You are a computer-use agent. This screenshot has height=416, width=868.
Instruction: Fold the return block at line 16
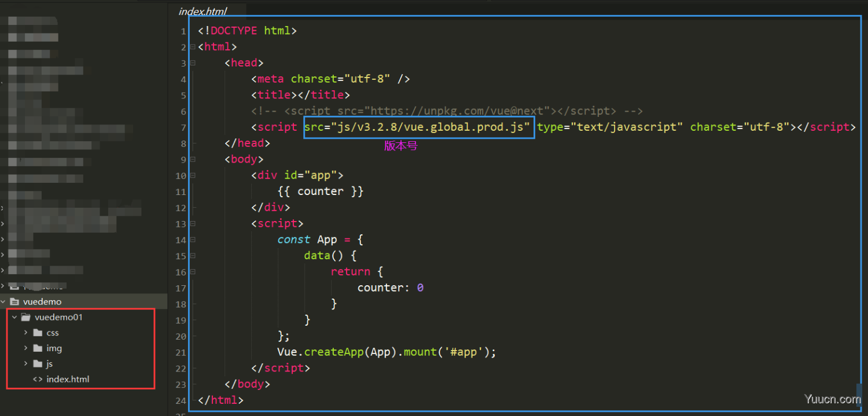point(193,272)
